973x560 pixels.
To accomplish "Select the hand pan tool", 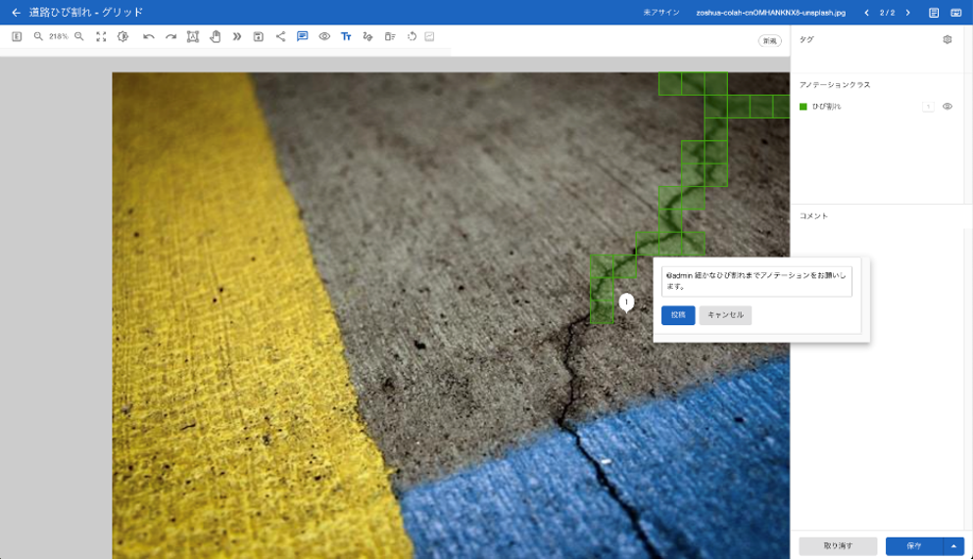I will coord(216,36).
